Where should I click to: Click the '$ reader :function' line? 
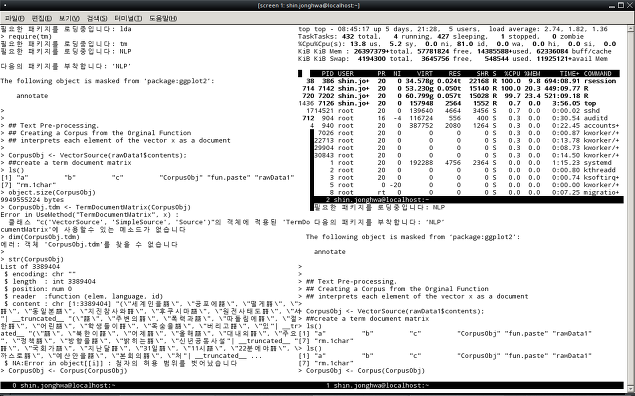pyautogui.click(x=83, y=296)
